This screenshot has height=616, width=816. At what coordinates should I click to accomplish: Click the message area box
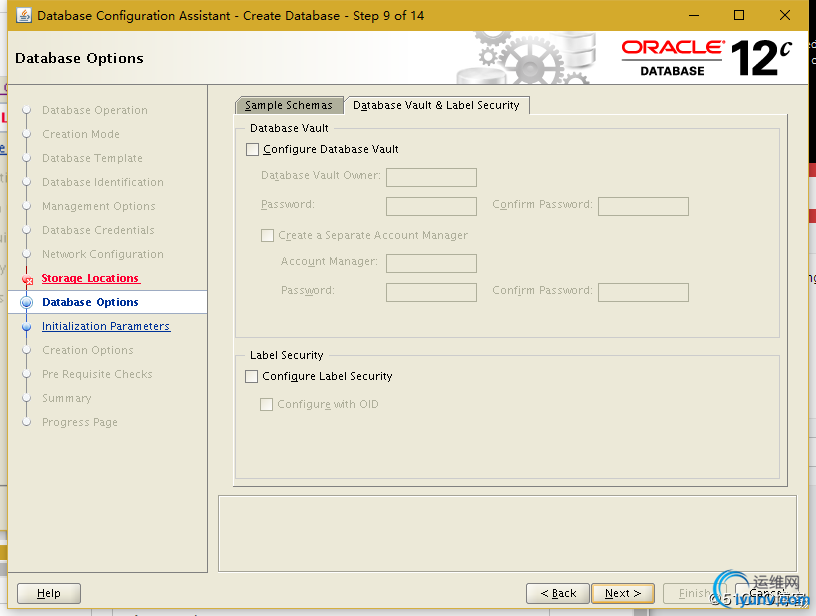pos(507,533)
